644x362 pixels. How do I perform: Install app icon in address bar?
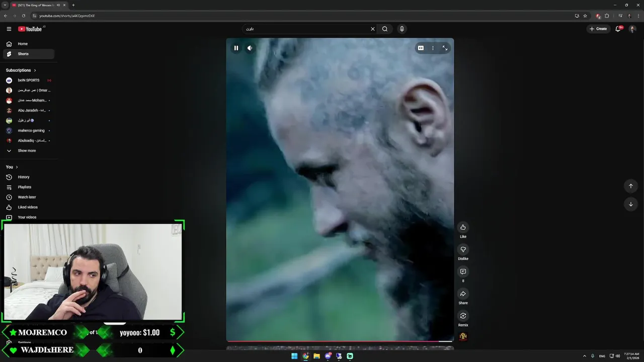point(577,16)
